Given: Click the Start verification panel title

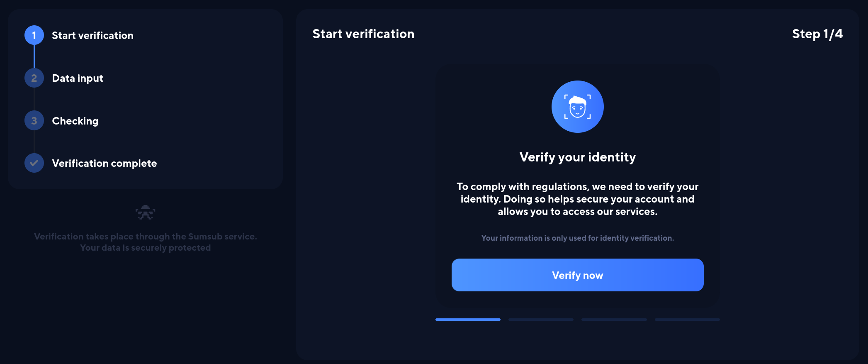Looking at the screenshot, I should 363,34.
